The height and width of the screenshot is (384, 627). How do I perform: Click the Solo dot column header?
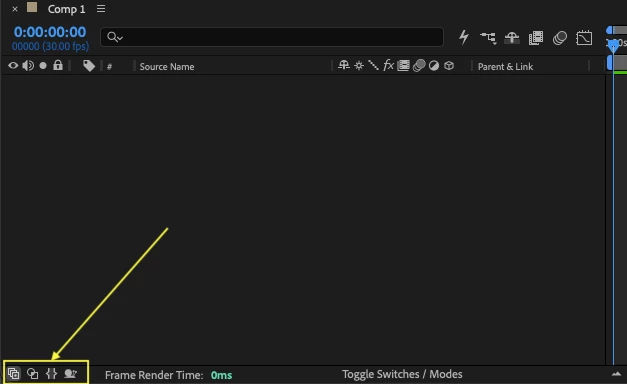point(43,65)
